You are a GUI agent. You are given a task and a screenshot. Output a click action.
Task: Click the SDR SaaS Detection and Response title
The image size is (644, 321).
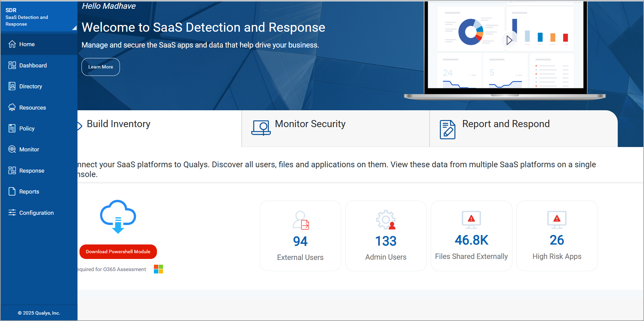27,17
